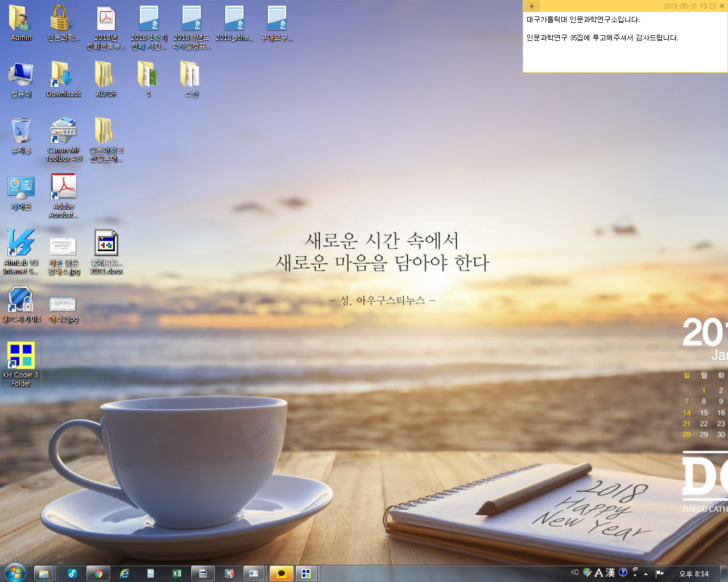Select the 휴지통 recycle bin
Viewport: 728px width, 582px height.
coord(21,136)
